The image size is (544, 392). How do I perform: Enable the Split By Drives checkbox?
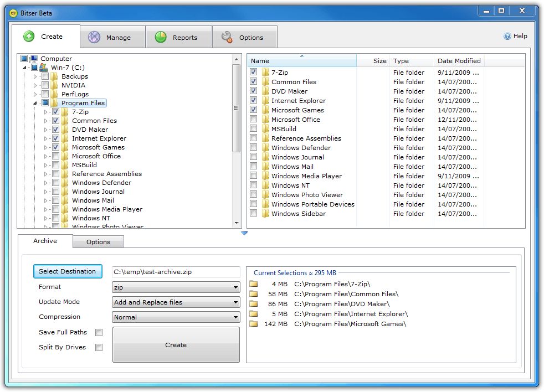coord(99,347)
